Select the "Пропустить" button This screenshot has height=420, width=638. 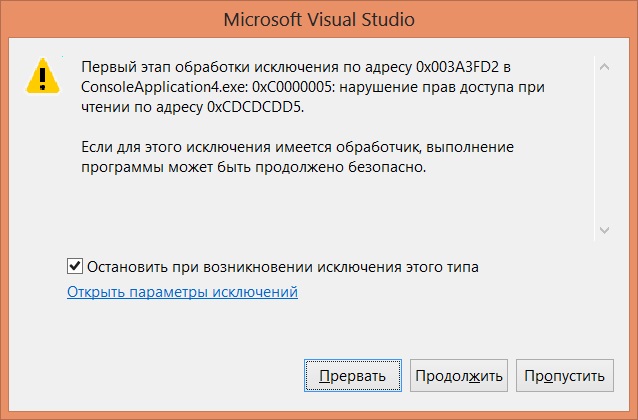565,376
